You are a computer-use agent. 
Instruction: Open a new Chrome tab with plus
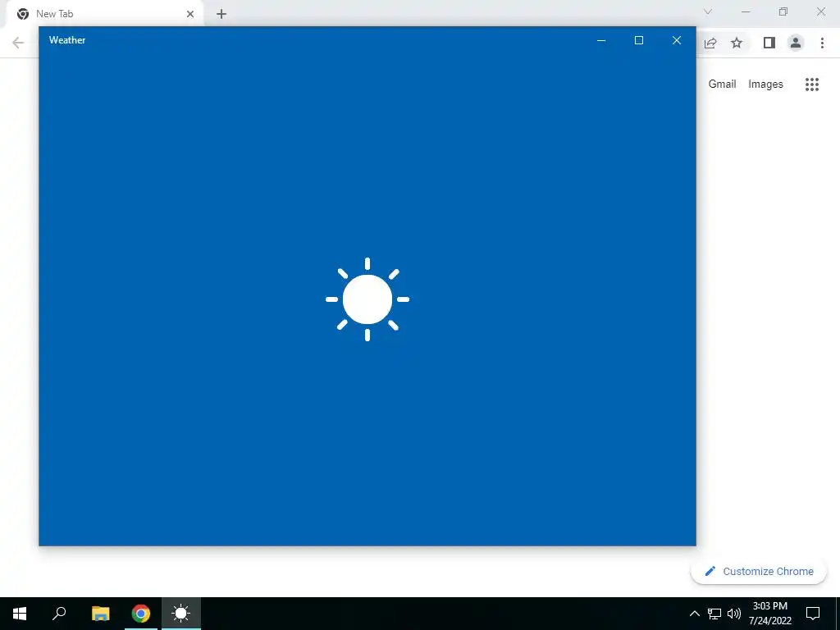[x=221, y=14]
